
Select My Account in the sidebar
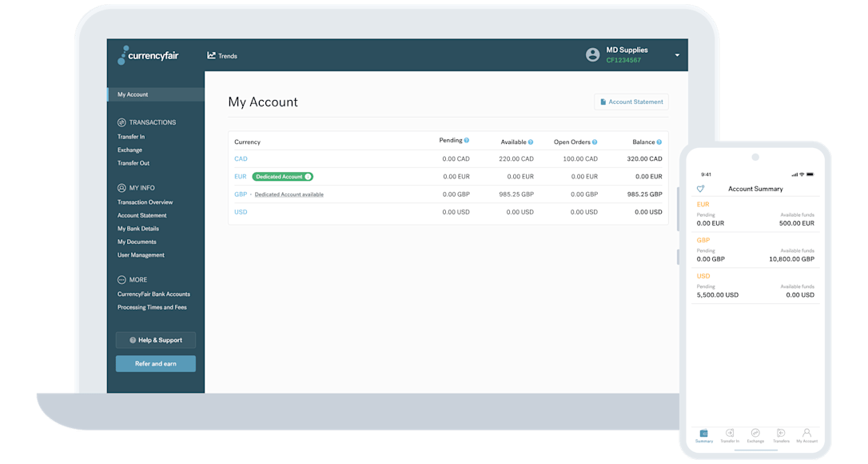pos(132,94)
